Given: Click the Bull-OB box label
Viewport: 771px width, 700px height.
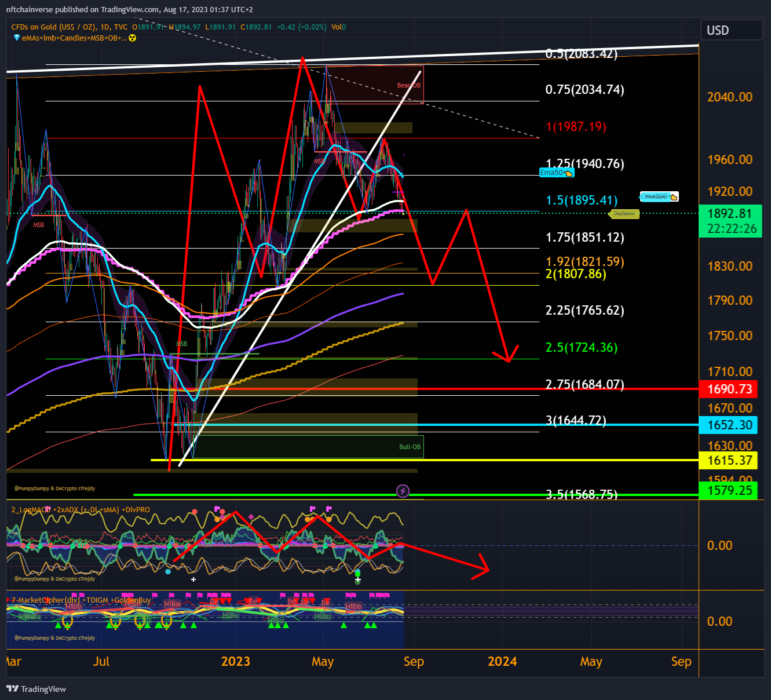Looking at the screenshot, I should 410,447.
